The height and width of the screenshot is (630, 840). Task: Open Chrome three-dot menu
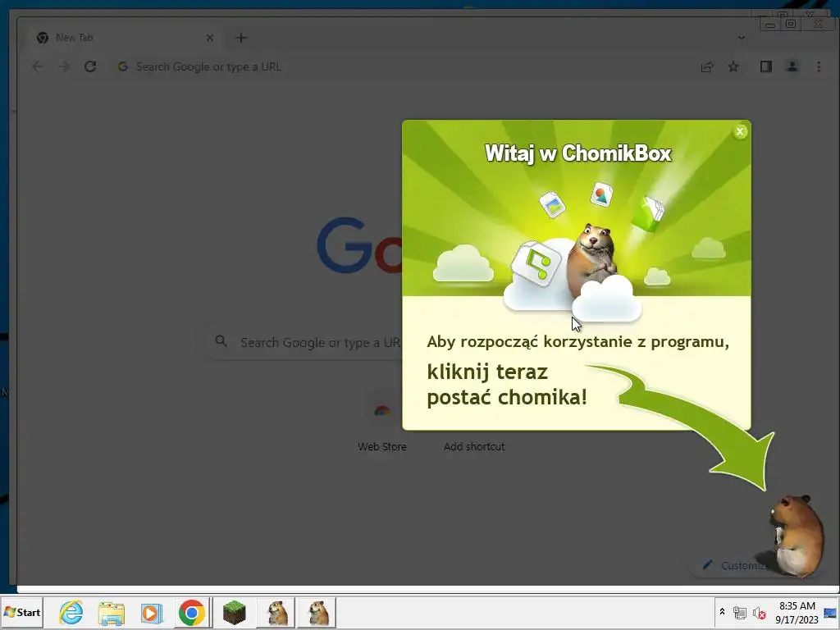click(x=819, y=67)
